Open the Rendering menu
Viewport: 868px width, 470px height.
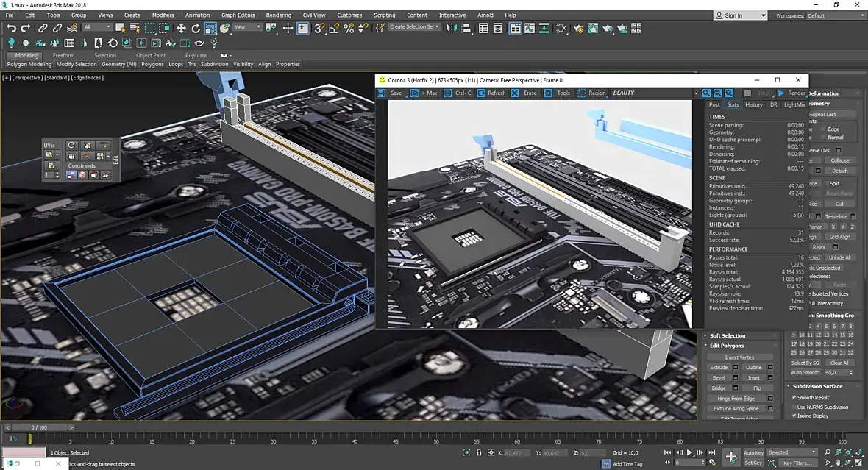(x=278, y=15)
